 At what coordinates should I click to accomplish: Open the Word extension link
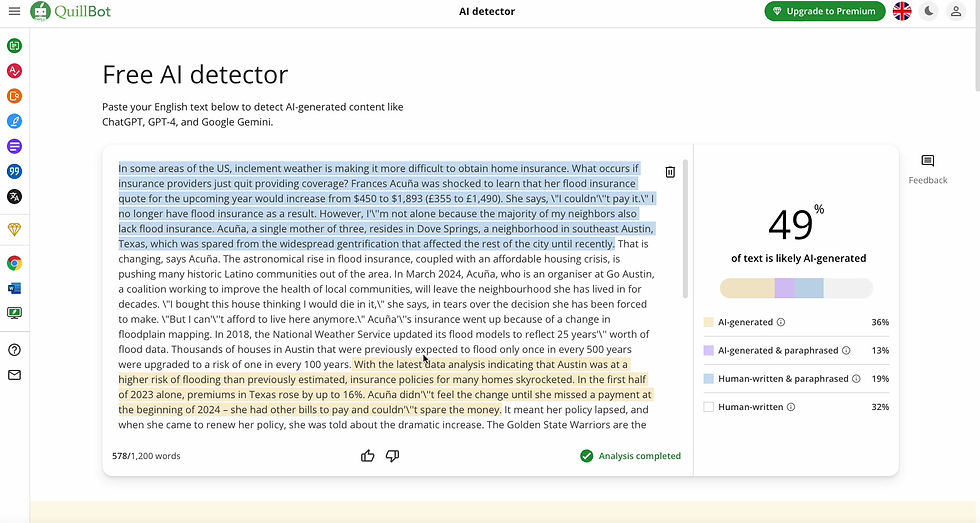tap(14, 288)
